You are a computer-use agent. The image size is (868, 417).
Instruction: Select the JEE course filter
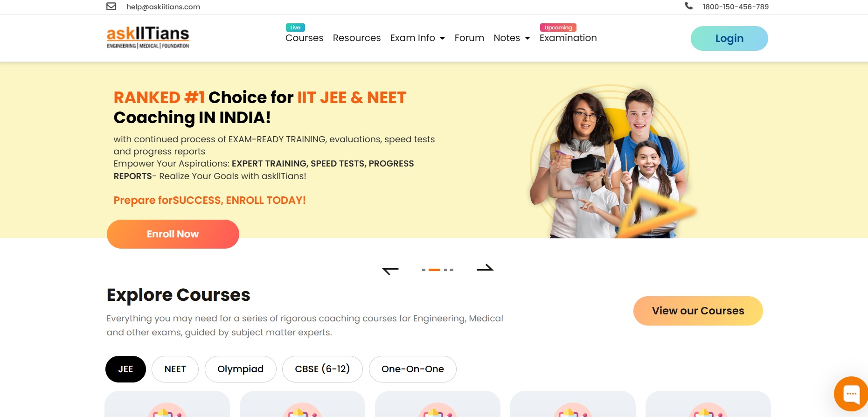tap(125, 369)
